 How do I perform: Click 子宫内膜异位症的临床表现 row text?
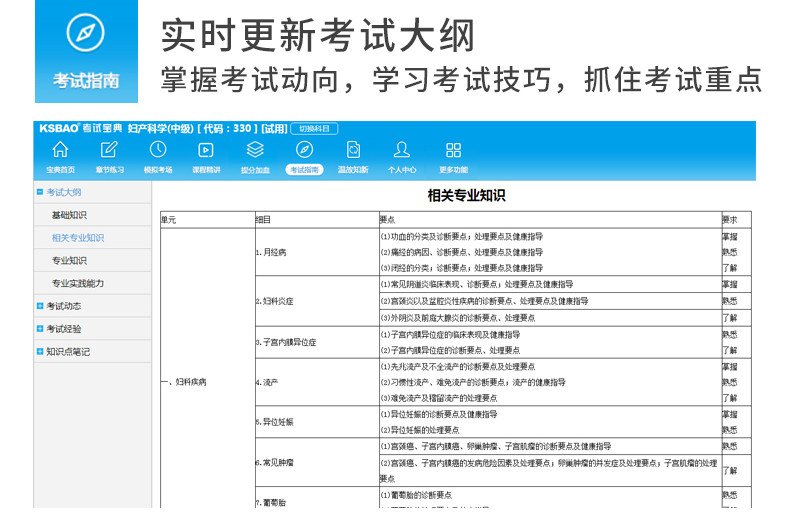pyautogui.click(x=450, y=334)
